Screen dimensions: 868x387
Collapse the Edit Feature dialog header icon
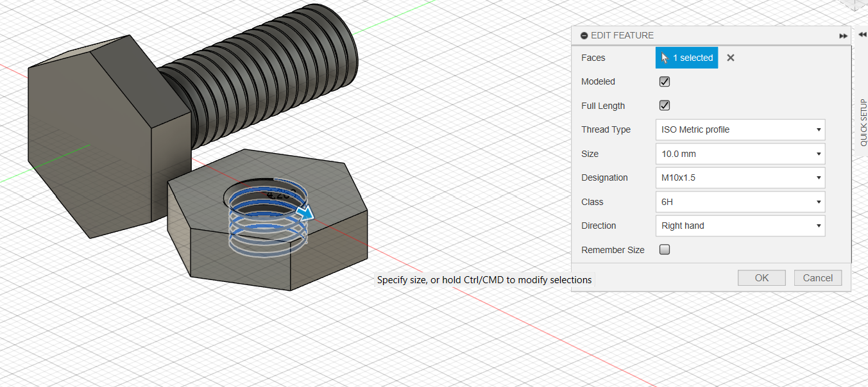pyautogui.click(x=584, y=36)
